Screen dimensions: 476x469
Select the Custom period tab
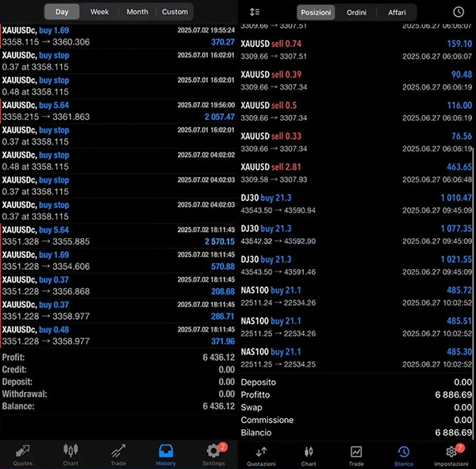175,12
